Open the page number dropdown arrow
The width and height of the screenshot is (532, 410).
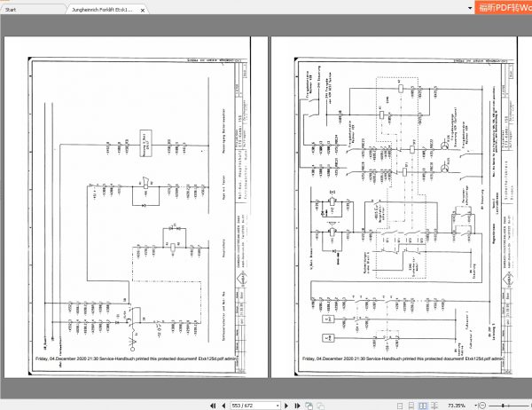pyautogui.click(x=278, y=406)
